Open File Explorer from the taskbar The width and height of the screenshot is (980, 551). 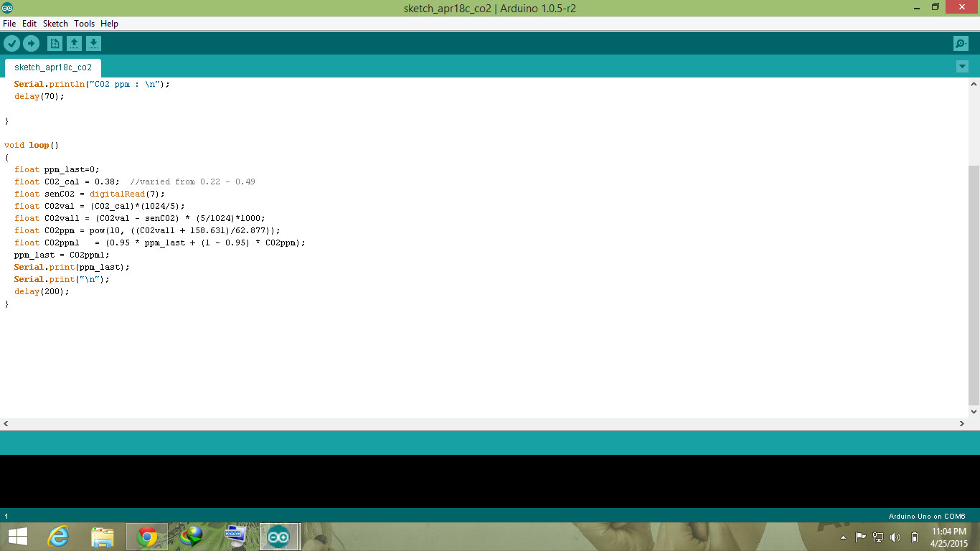[103, 537]
